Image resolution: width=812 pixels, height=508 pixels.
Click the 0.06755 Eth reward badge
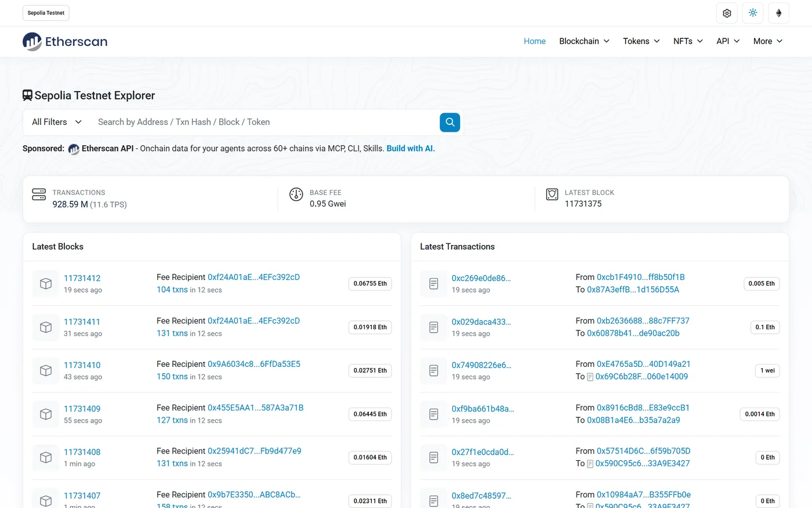click(370, 284)
